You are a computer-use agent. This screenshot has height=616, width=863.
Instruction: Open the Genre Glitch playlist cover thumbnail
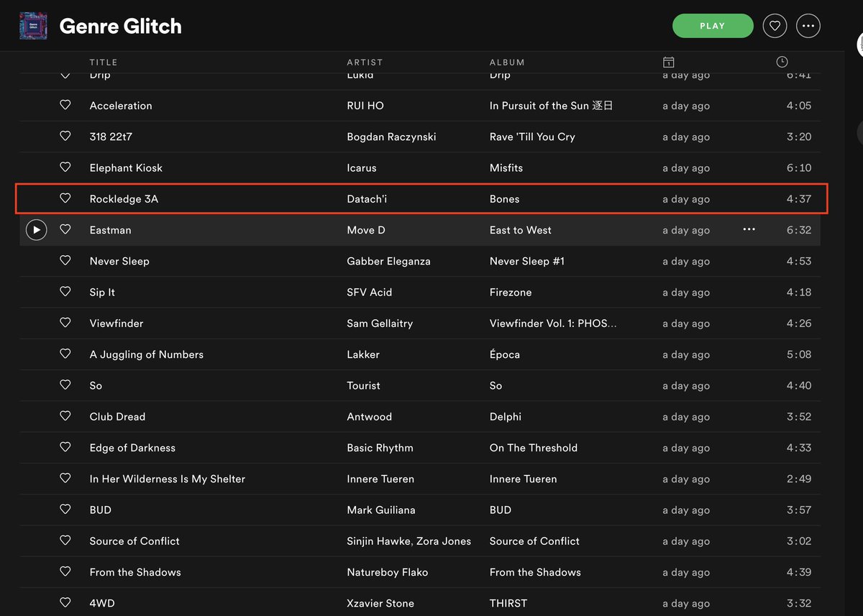(33, 26)
